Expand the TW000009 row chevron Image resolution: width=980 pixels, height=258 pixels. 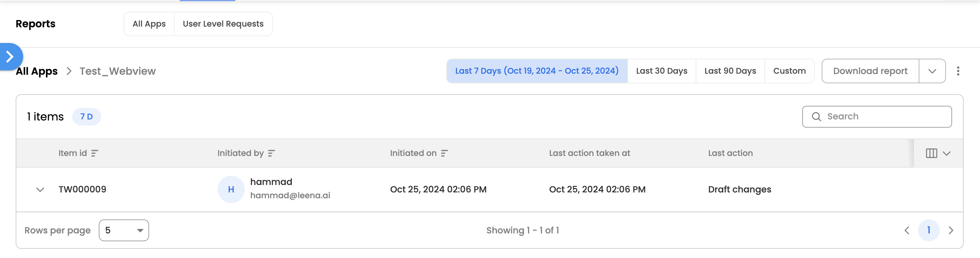(40, 189)
